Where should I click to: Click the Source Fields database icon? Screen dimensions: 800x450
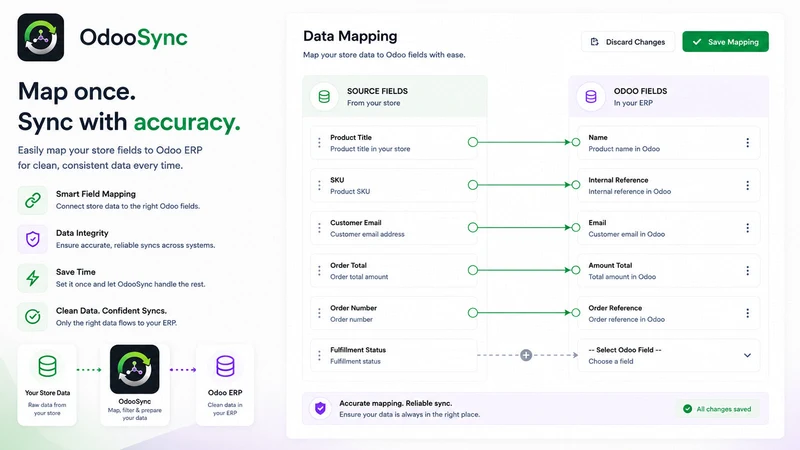(324, 96)
